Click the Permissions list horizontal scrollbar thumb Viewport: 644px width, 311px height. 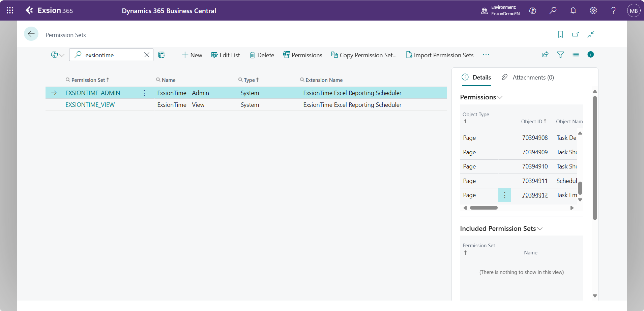484,208
